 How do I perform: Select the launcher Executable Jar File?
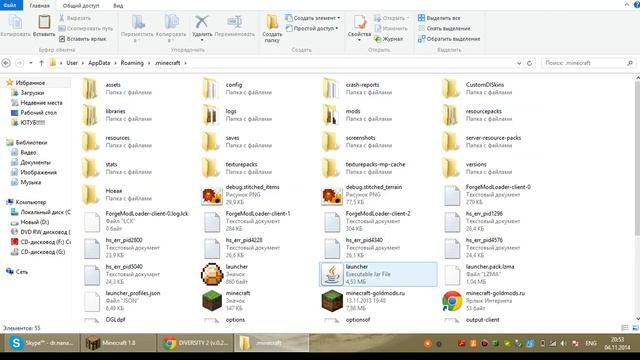(378, 274)
